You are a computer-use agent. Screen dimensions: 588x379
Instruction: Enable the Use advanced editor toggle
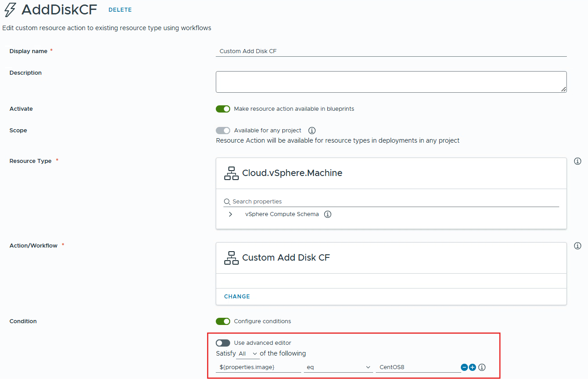point(223,343)
